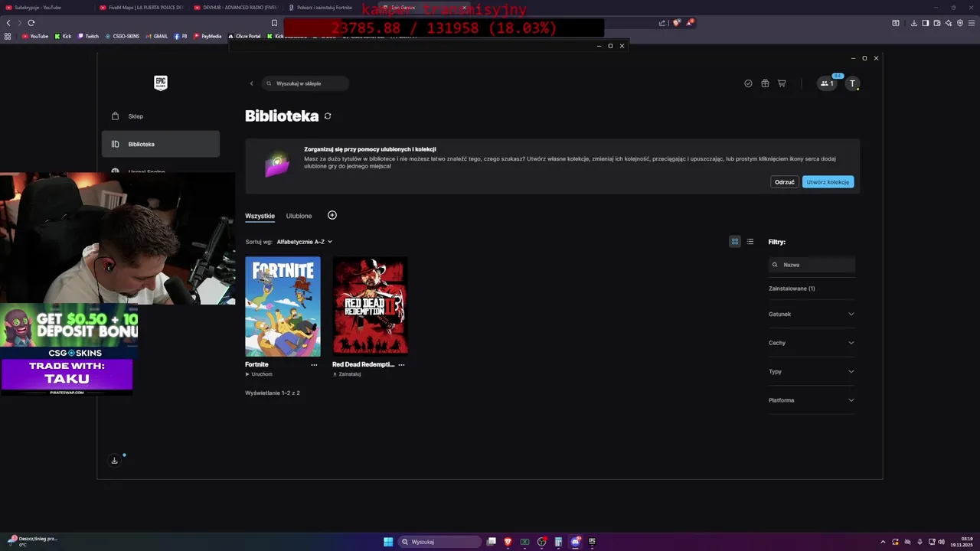Open the calculator taskbar icon

pyautogui.click(x=558, y=542)
